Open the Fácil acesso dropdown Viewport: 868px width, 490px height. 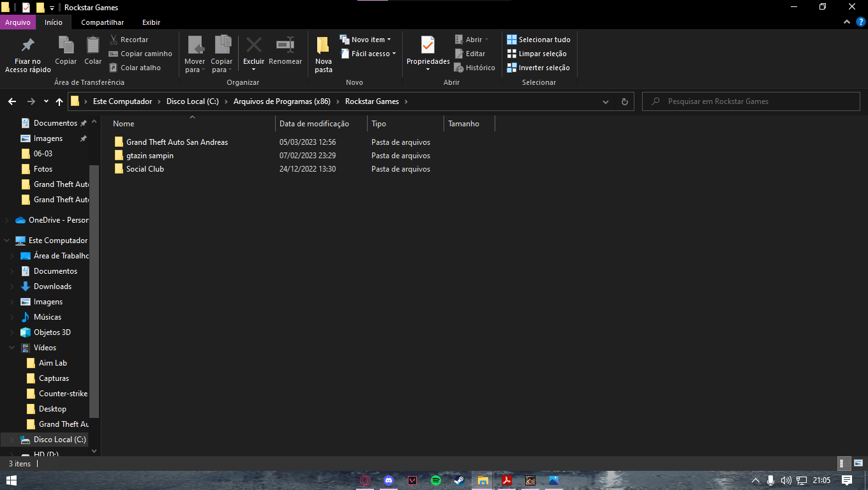pos(368,54)
